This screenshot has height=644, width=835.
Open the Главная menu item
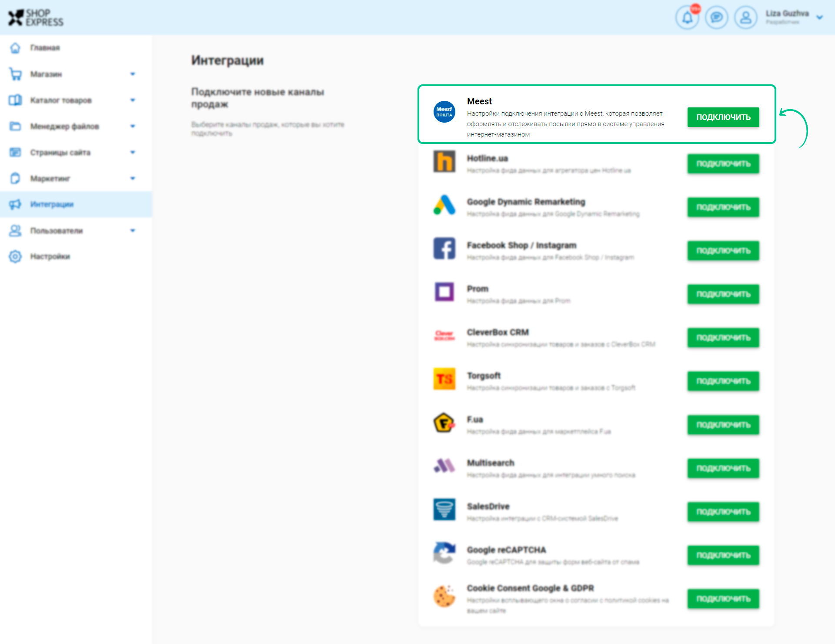coord(76,48)
